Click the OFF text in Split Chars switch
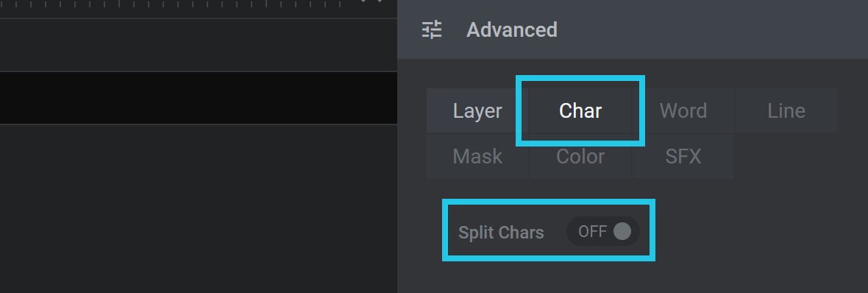Viewport: 868px width, 293px height. coord(592,231)
